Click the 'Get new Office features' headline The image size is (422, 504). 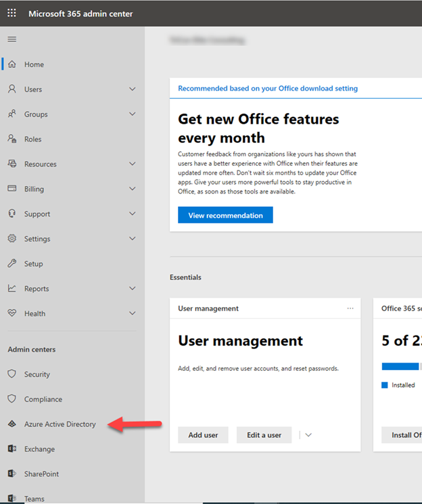point(258,129)
